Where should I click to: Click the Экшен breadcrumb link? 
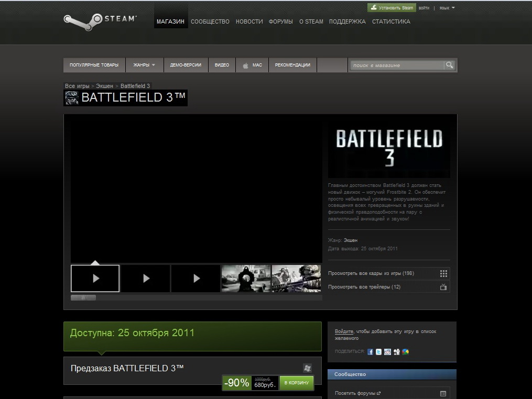[x=104, y=86]
